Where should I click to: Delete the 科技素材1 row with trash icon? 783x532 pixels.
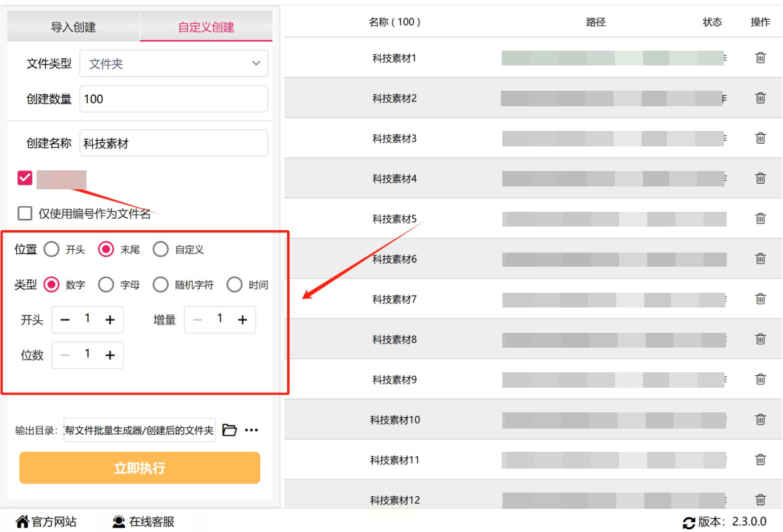(760, 58)
